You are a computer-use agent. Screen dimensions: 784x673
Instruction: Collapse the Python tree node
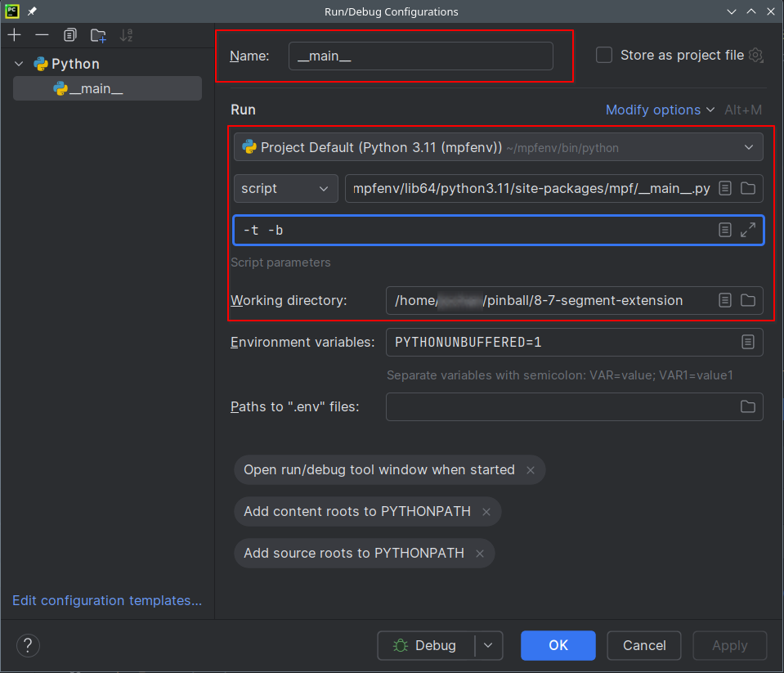(17, 63)
